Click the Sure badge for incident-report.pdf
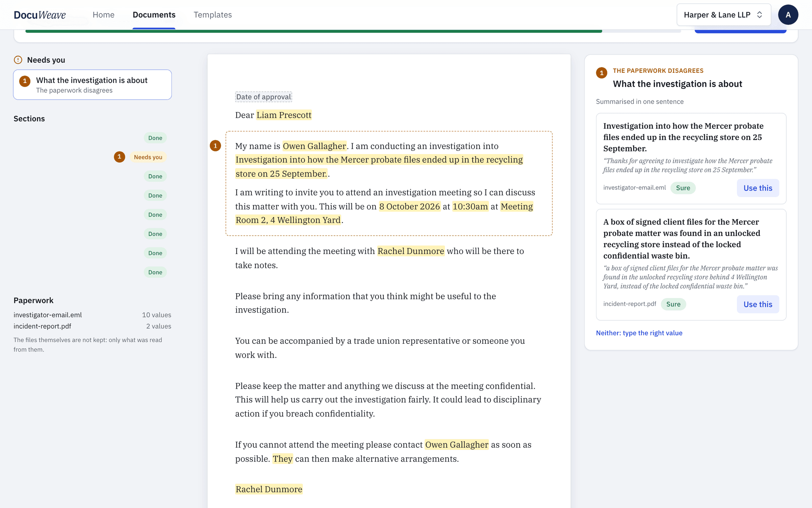Image resolution: width=812 pixels, height=508 pixels. [673, 304]
